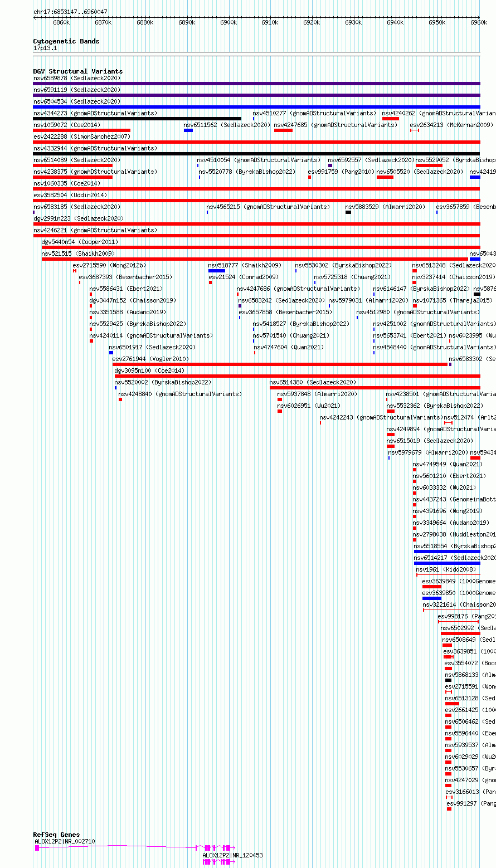The image size is (496, 868).
Task: Click the Cytogenetic Bands track title
Action: [66, 41]
